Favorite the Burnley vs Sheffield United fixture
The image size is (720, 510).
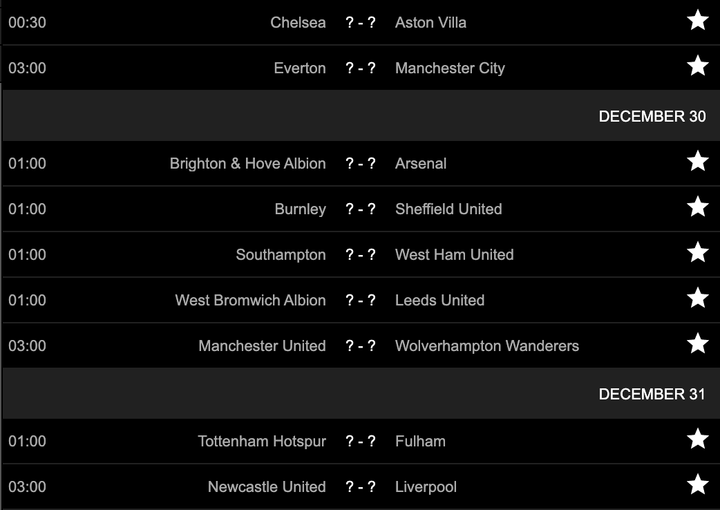point(697,208)
